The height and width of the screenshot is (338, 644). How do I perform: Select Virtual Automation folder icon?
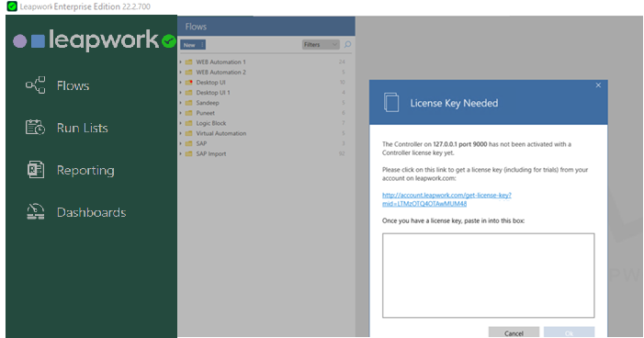tap(189, 133)
